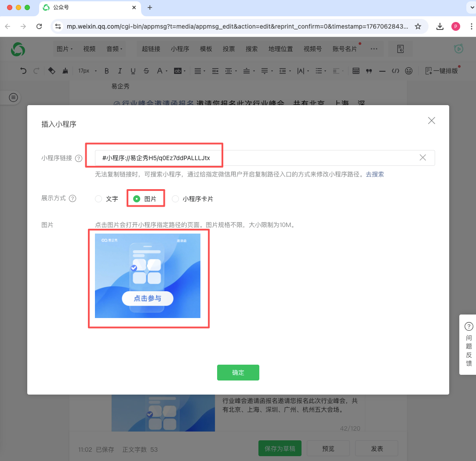Expand the 图片 insert dropdown
Image resolution: width=476 pixels, height=461 pixels.
tap(65, 49)
